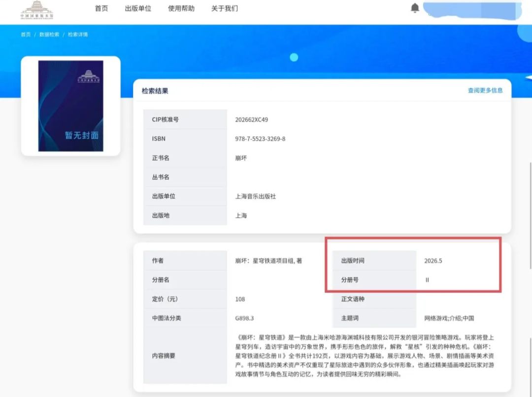This screenshot has height=397, width=532.
Task: Click the 分册名 label cell
Action: tap(185, 280)
